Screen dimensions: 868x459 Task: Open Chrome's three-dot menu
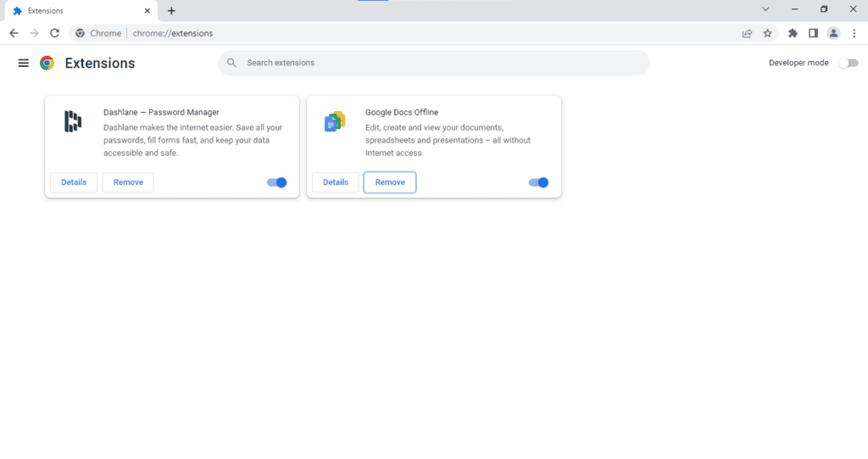pyautogui.click(x=854, y=33)
